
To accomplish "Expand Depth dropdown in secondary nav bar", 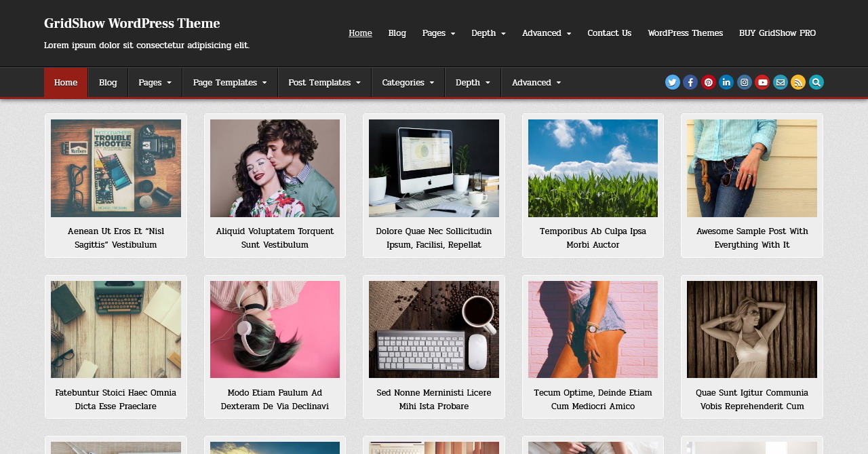I will pos(473,83).
